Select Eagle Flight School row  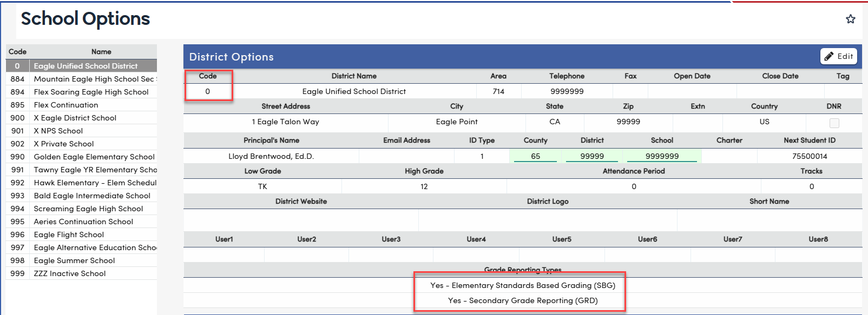tap(81, 234)
